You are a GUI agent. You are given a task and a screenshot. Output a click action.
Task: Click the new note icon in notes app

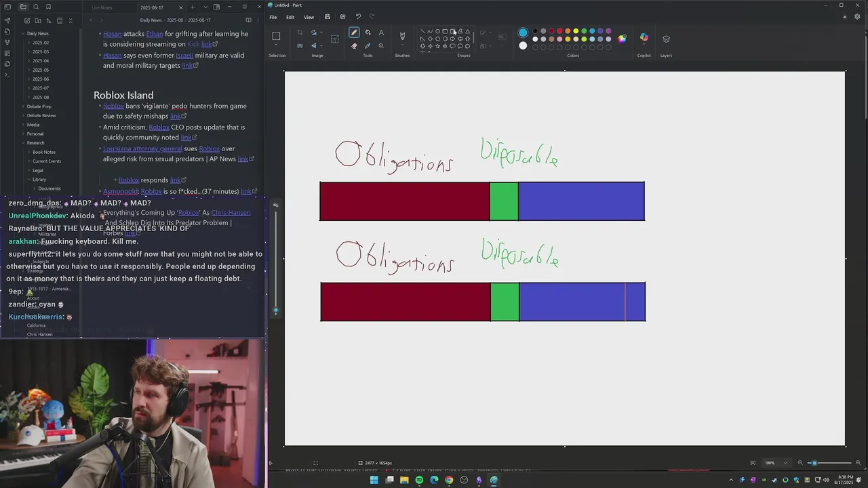tap(26, 20)
